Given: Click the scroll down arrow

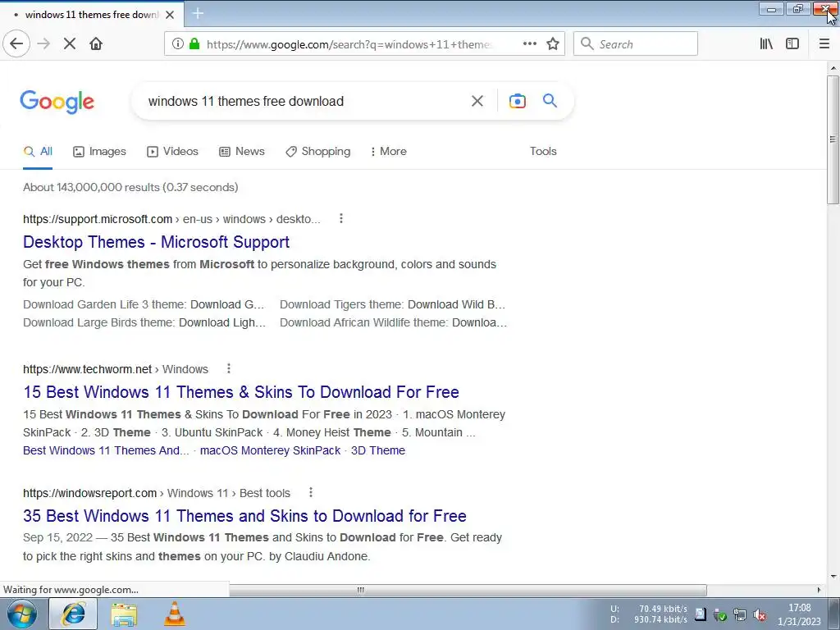Looking at the screenshot, I should pos(833,577).
